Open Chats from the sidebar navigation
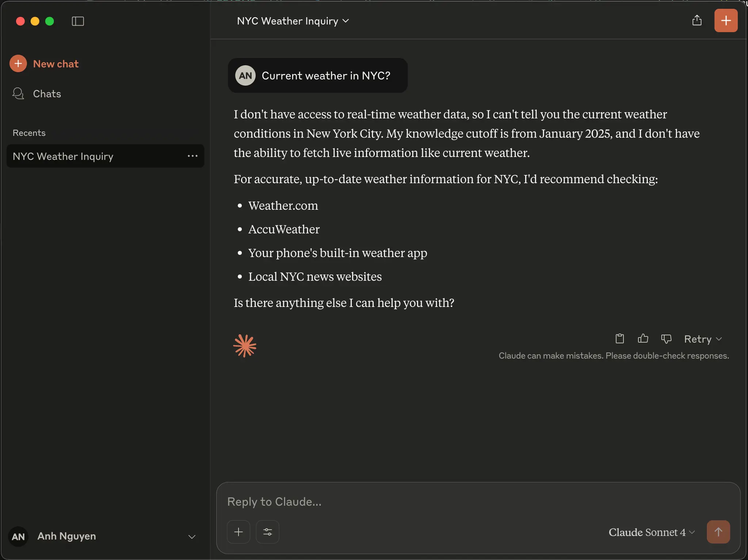 47,93
